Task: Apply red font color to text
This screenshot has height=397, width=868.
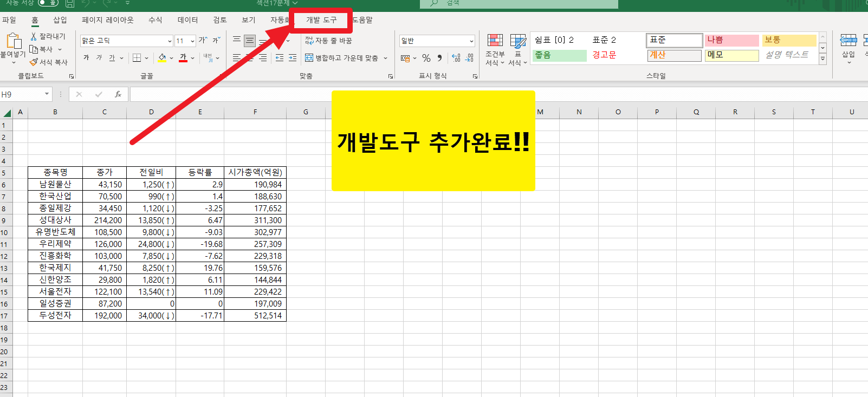Action: pyautogui.click(x=183, y=58)
